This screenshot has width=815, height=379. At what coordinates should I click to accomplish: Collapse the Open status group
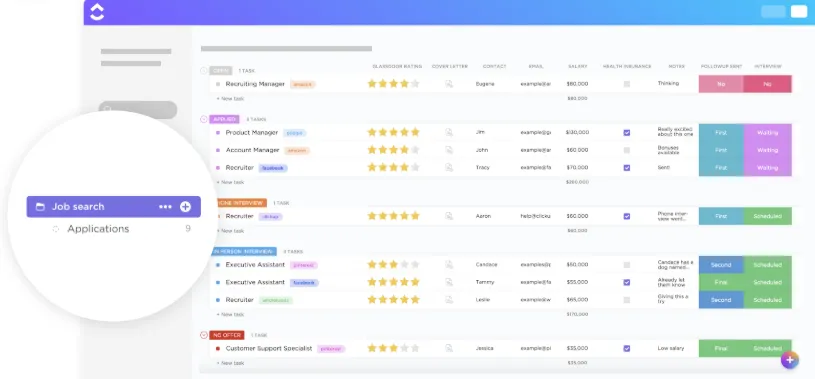coord(204,71)
